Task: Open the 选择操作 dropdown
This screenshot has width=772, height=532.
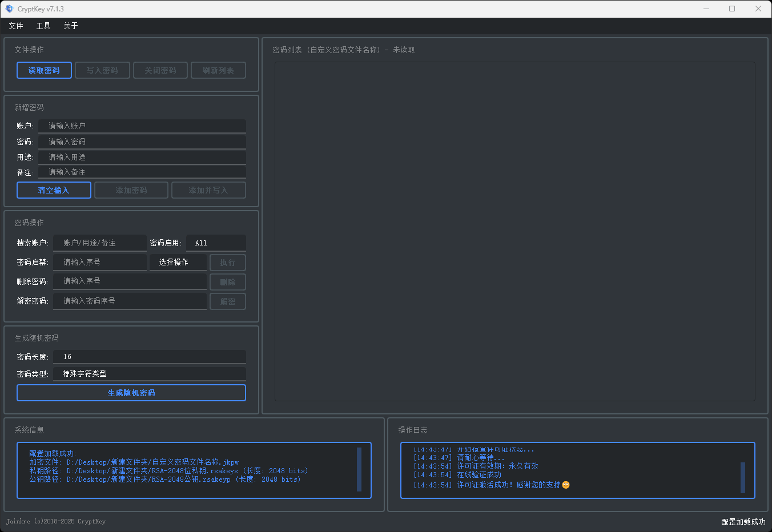Action: point(178,262)
